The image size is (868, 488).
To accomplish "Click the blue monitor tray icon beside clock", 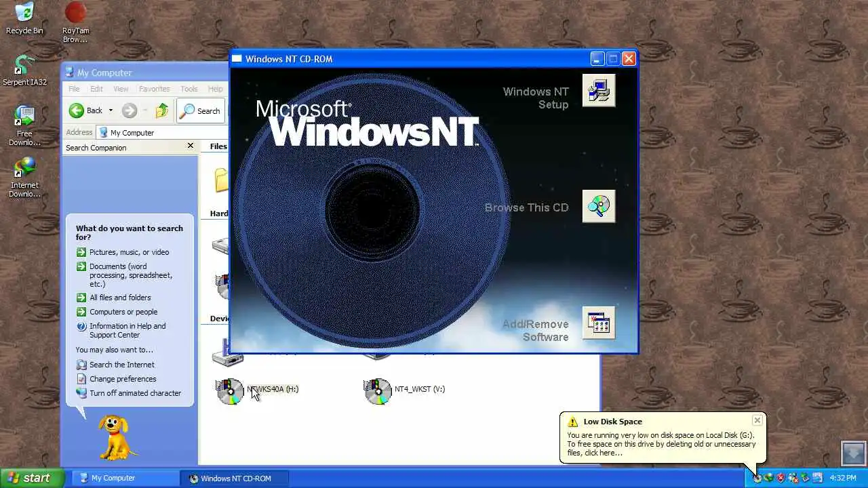I will pos(817,478).
